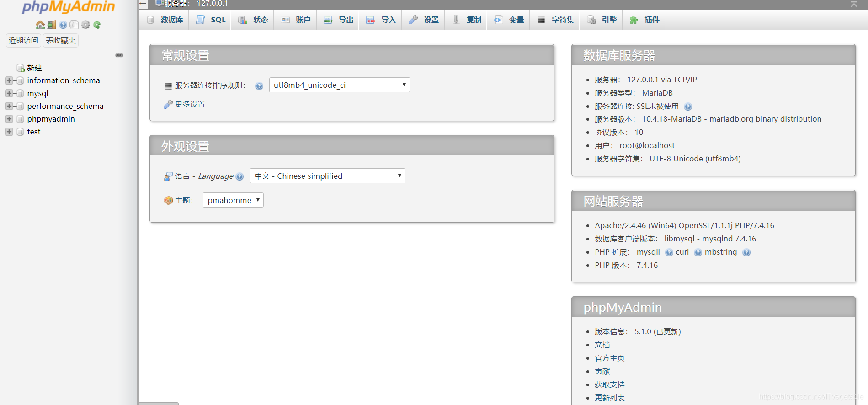Open the 数据库 tab
Screen dimensions: 868x405
[x=165, y=20]
